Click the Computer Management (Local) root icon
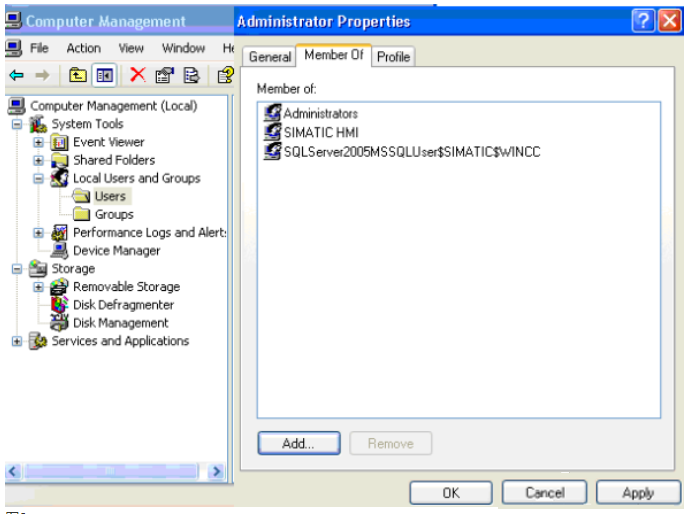 pos(17,106)
